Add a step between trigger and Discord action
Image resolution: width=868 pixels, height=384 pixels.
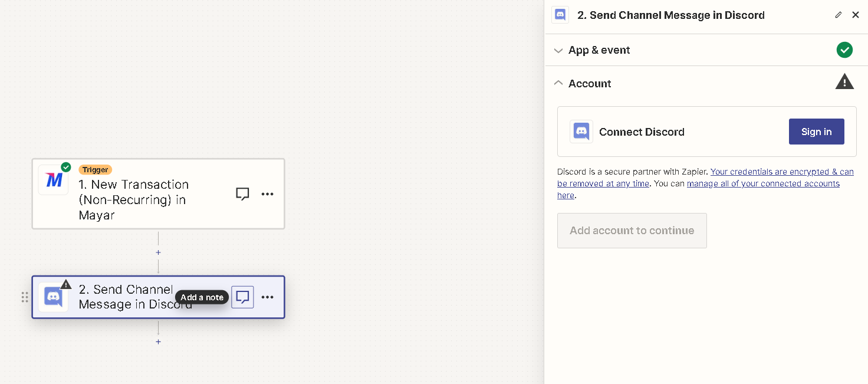[158, 252]
